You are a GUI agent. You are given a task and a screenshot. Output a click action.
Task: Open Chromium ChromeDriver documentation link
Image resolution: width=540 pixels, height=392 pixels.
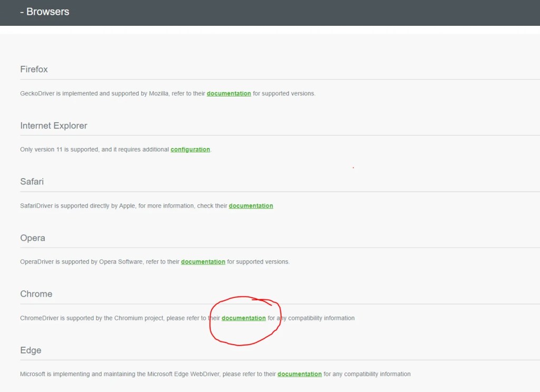(x=244, y=318)
